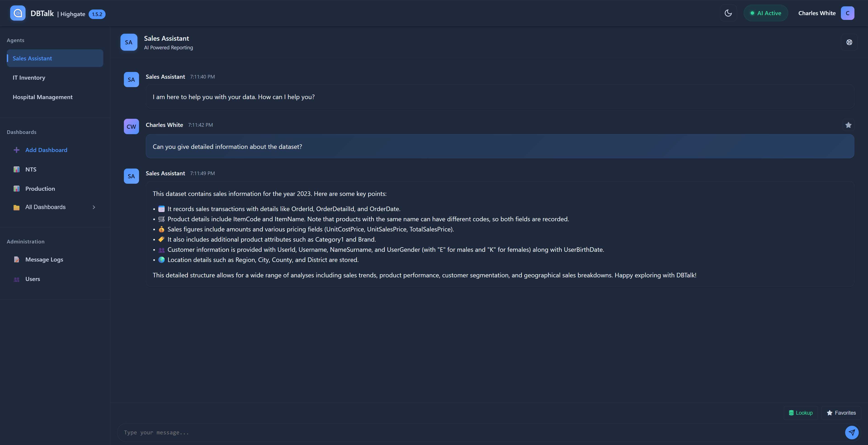Viewport: 868px width, 445px height.
Task: Open the All Dashboards folder
Action: click(16, 207)
